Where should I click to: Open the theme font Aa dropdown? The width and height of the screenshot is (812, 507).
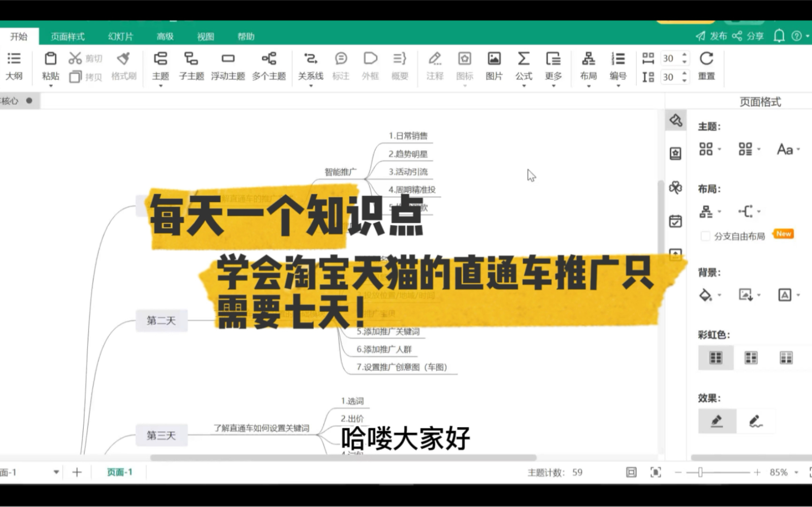(788, 149)
